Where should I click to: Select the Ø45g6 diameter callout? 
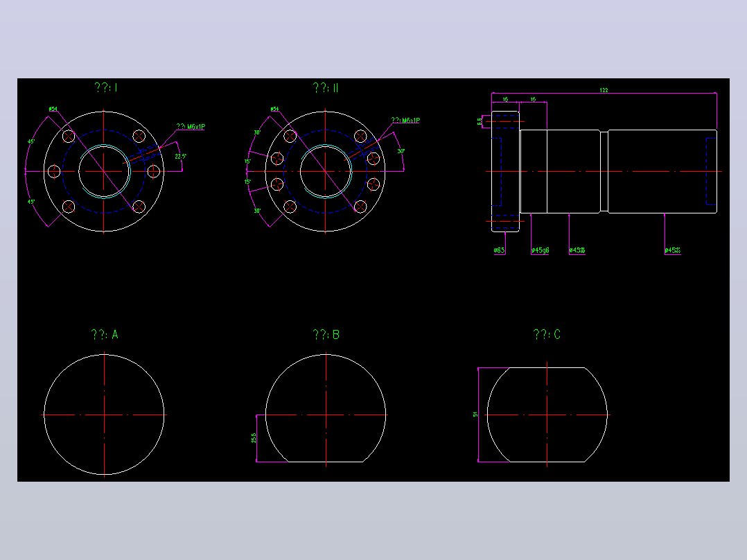pyautogui.click(x=541, y=250)
